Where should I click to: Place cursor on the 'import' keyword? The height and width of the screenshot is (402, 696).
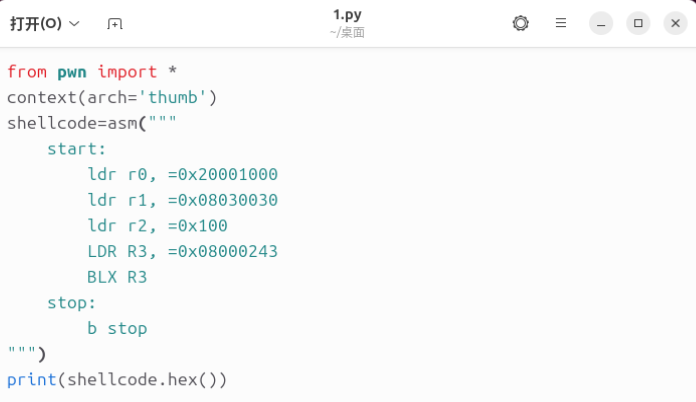coord(127,71)
